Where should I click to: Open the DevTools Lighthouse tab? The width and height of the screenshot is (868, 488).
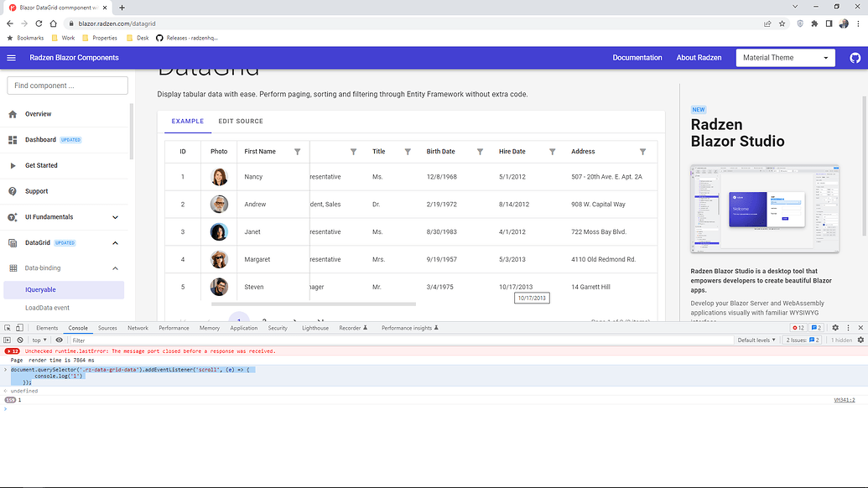tap(315, 328)
